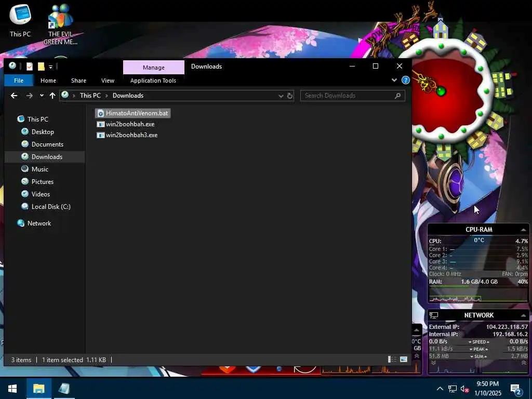Click the search magnifier icon
532x399 pixels.
coord(397,96)
